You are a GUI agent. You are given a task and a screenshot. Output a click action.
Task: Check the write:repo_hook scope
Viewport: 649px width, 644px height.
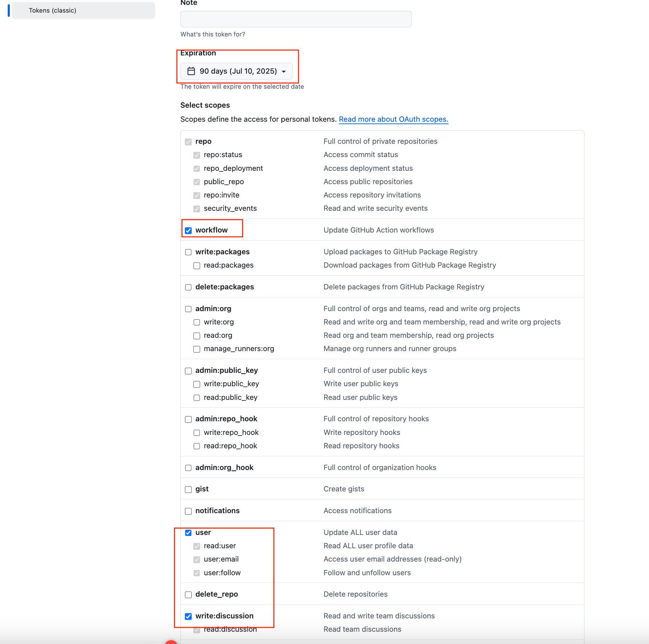point(197,433)
